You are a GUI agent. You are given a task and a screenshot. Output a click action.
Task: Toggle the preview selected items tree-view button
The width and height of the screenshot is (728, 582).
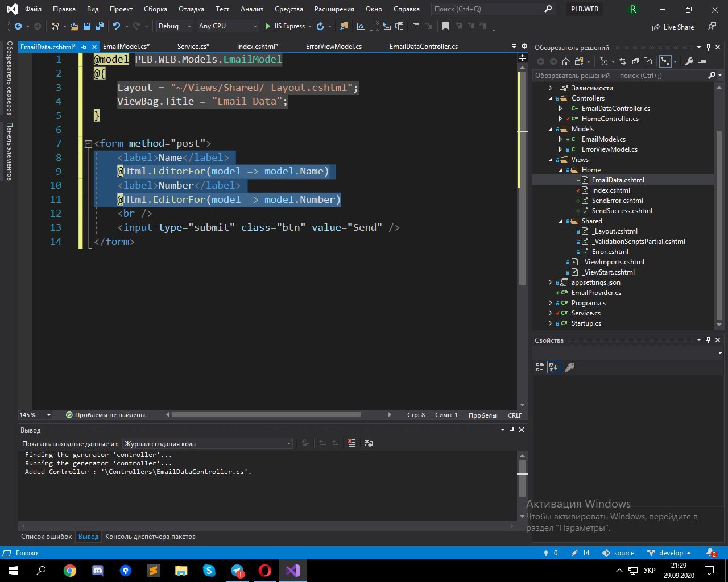click(664, 61)
